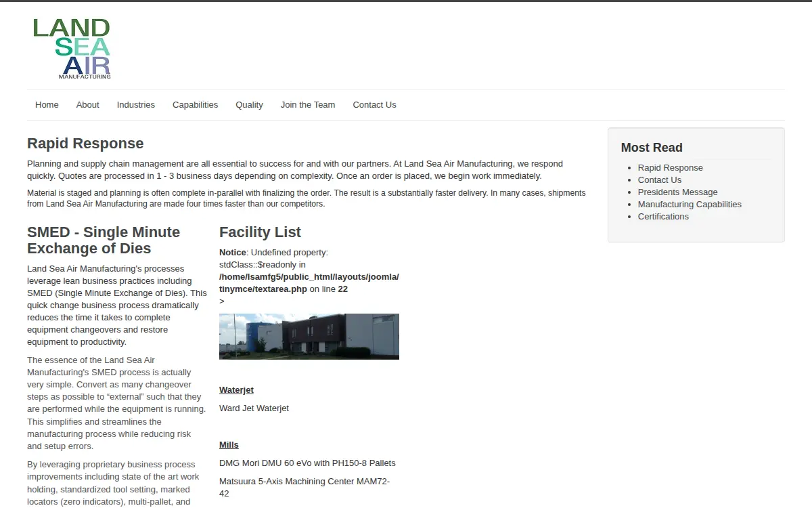Go to the Industries page
This screenshot has height=508, width=812.
(x=136, y=105)
